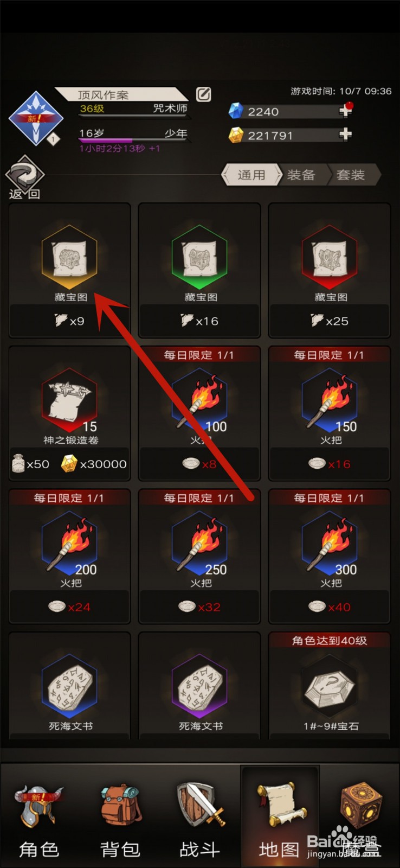Buy 火把 300 for x40
400x868 pixels.
(x=330, y=556)
